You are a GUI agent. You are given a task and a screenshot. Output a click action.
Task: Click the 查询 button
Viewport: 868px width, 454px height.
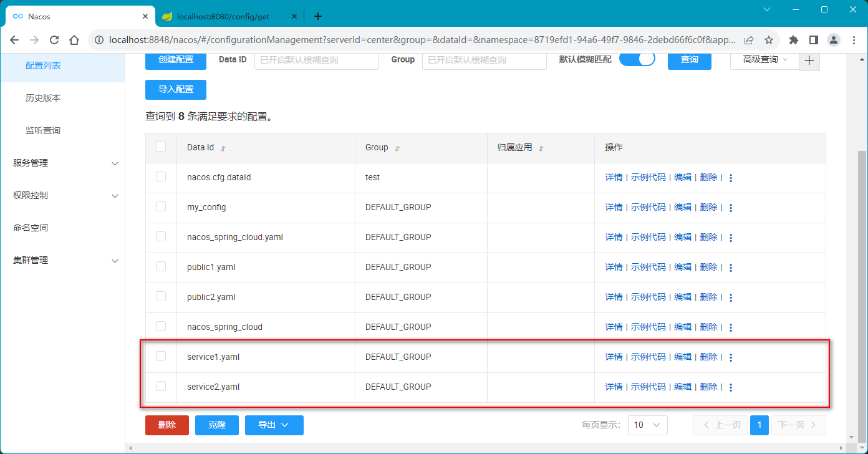tap(690, 60)
